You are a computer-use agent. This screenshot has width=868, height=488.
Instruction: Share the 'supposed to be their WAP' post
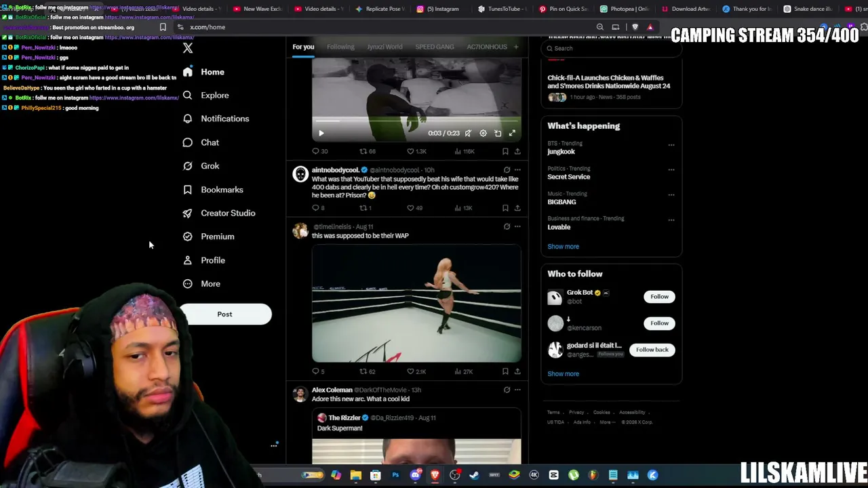517,371
